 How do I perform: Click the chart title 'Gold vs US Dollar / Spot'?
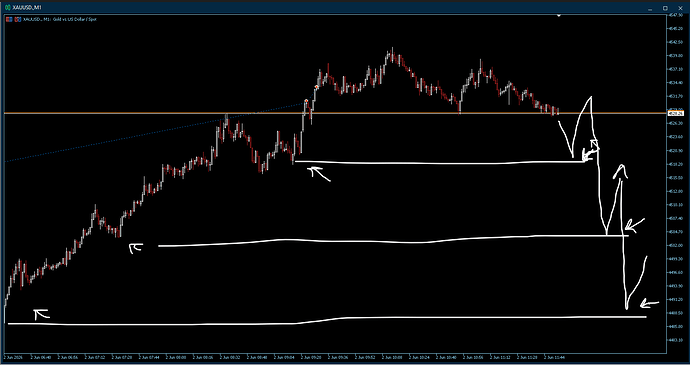click(x=75, y=19)
